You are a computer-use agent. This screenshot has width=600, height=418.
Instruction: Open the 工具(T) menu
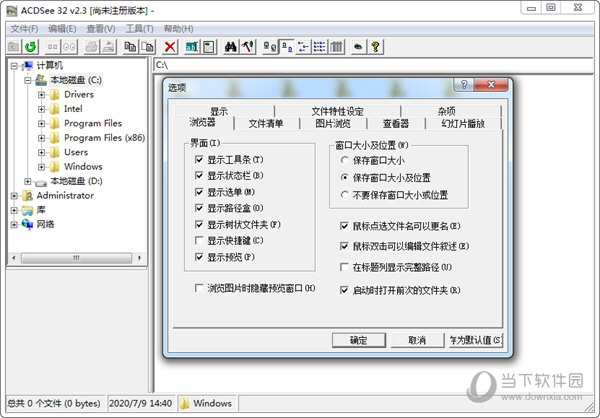click(139, 29)
